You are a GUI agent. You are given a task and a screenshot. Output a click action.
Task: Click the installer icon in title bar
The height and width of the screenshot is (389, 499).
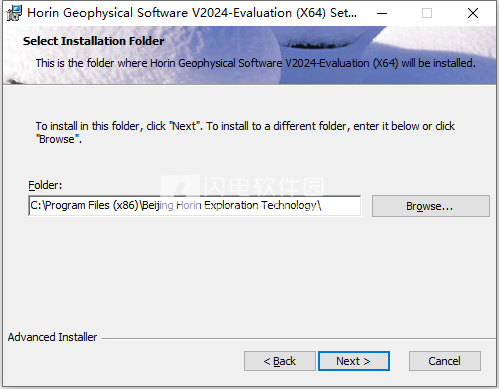[14, 13]
